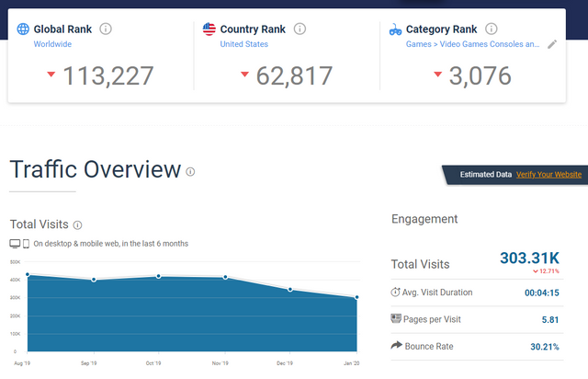Screen dimensions: 588x379
Task: Click the Verify Your Website link
Action: [548, 174]
